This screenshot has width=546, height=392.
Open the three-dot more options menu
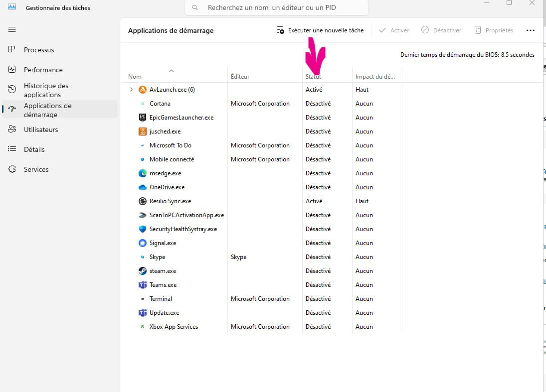coord(530,30)
